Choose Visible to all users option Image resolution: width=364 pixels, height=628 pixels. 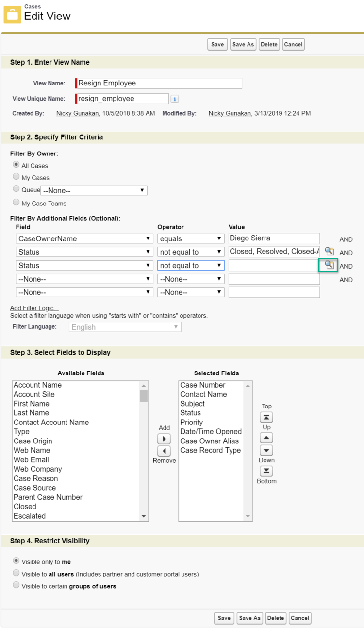coord(17,574)
